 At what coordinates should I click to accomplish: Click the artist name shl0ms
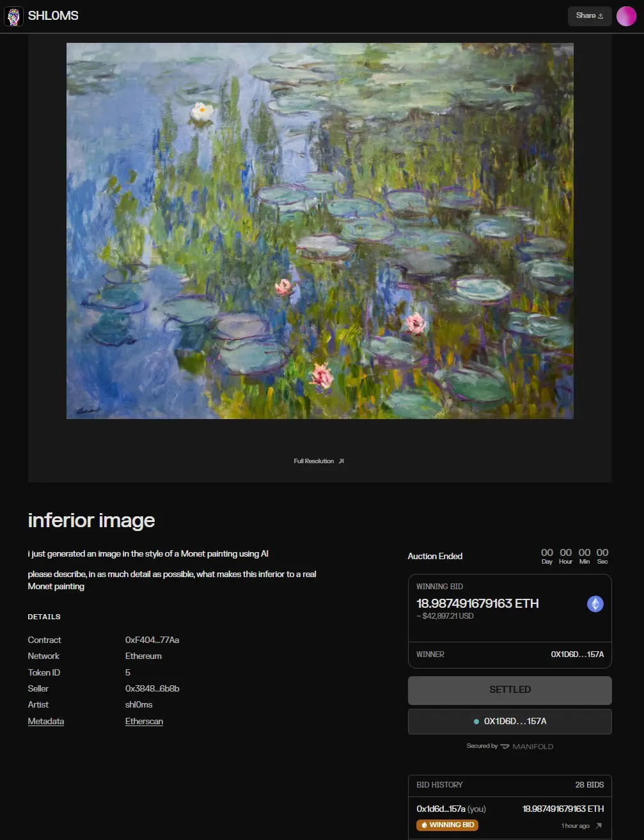tap(139, 704)
